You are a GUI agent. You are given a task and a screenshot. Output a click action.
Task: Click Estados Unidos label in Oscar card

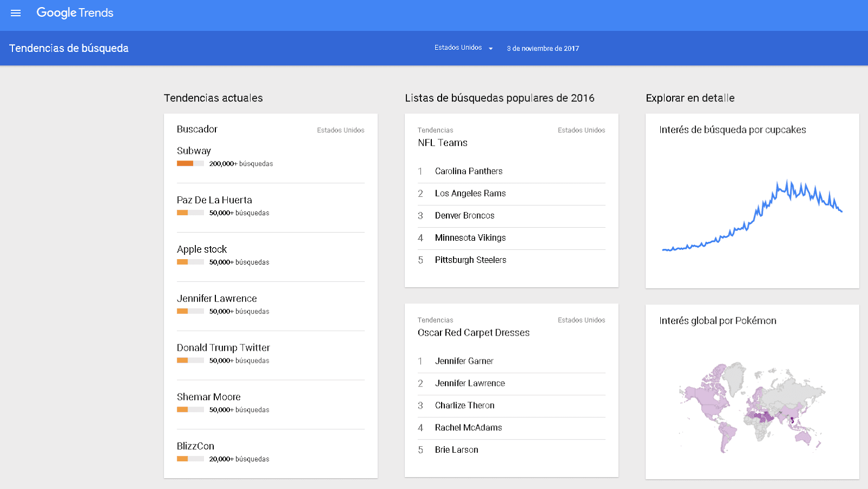pos(582,320)
